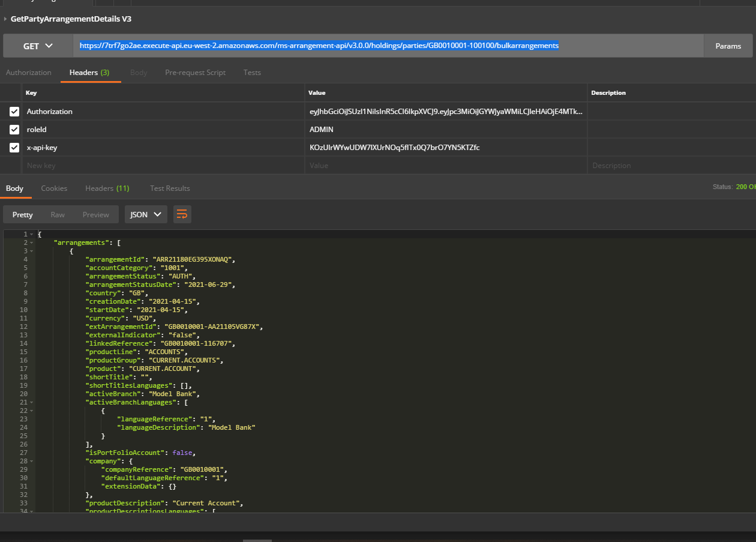756x542 pixels.
Task: View response Headers (11) tab
Action: [107, 188]
